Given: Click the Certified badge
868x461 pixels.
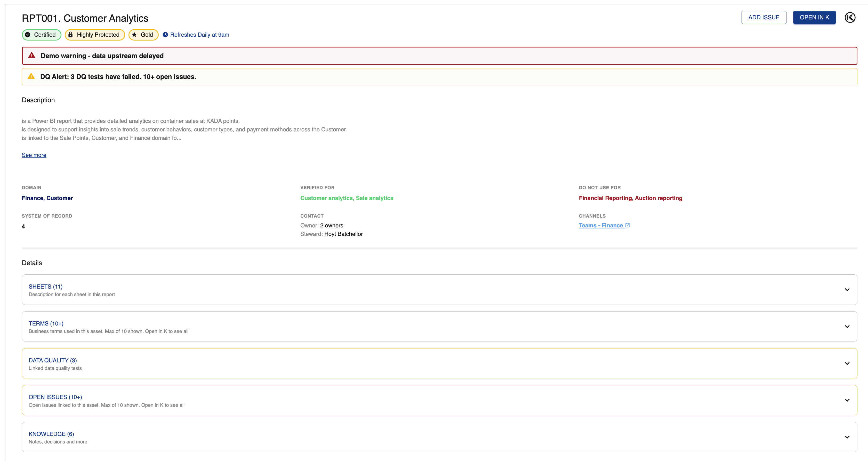Looking at the screenshot, I should (42, 35).
